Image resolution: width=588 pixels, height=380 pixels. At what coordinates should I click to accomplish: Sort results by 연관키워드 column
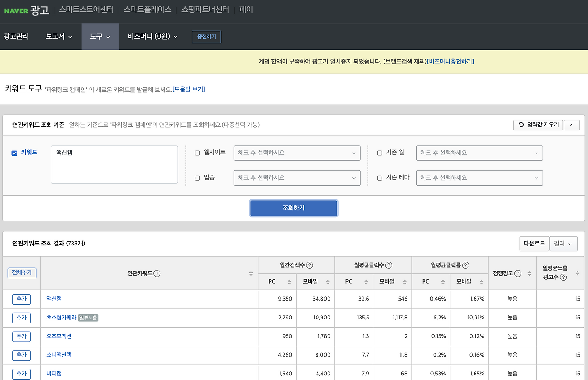251,273
